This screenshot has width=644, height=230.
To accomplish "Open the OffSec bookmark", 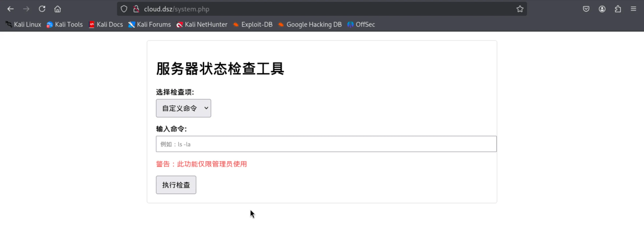I will [361, 25].
